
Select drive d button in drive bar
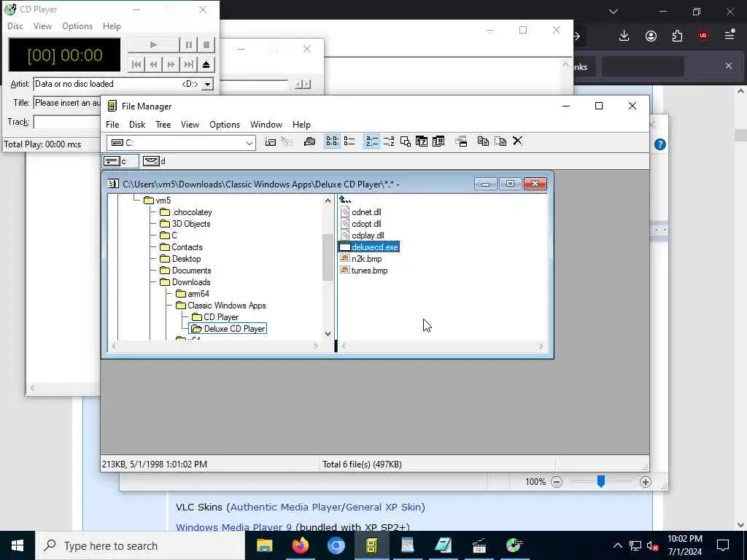click(155, 161)
